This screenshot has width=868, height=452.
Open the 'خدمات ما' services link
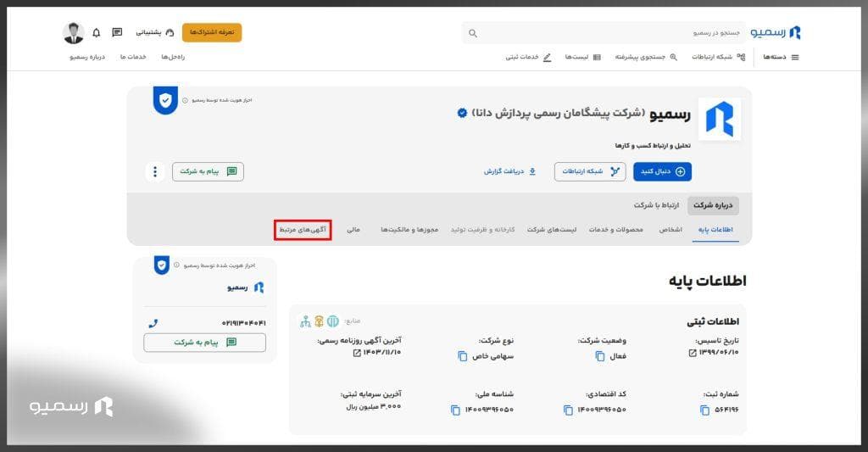click(x=133, y=57)
